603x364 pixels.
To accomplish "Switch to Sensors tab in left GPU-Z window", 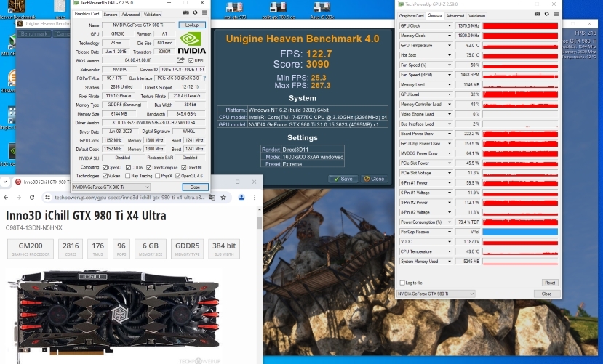I will click(x=111, y=15).
